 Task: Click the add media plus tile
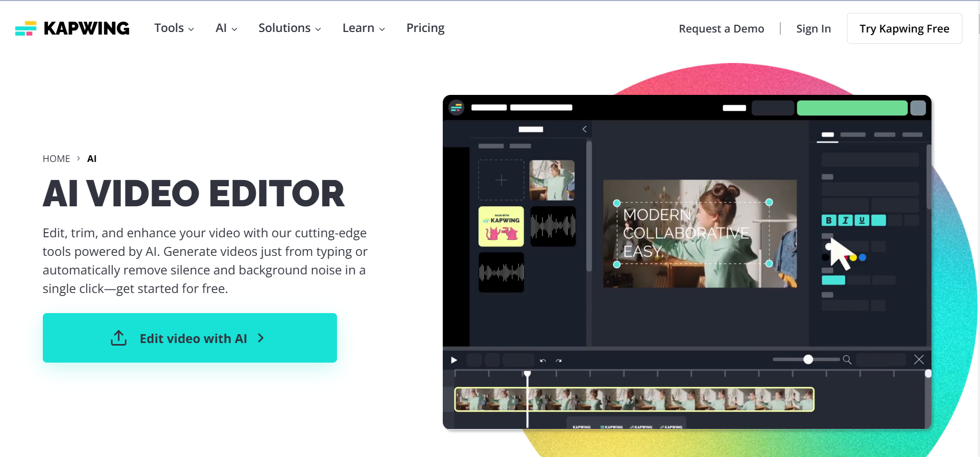tap(501, 180)
